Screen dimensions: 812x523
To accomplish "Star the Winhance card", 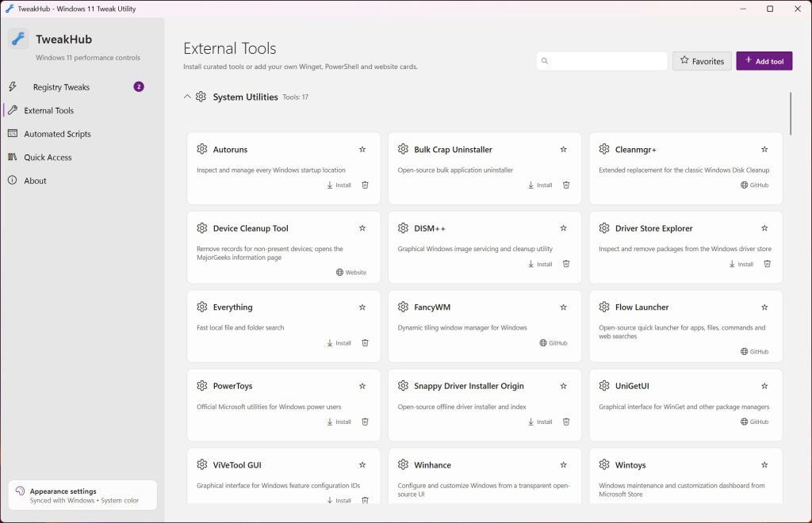I will [564, 465].
